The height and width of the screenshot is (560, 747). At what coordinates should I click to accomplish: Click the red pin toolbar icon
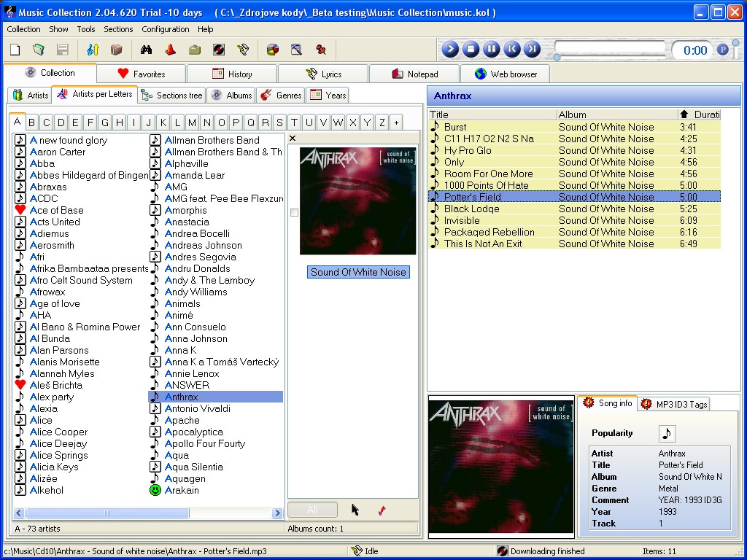coord(321,50)
